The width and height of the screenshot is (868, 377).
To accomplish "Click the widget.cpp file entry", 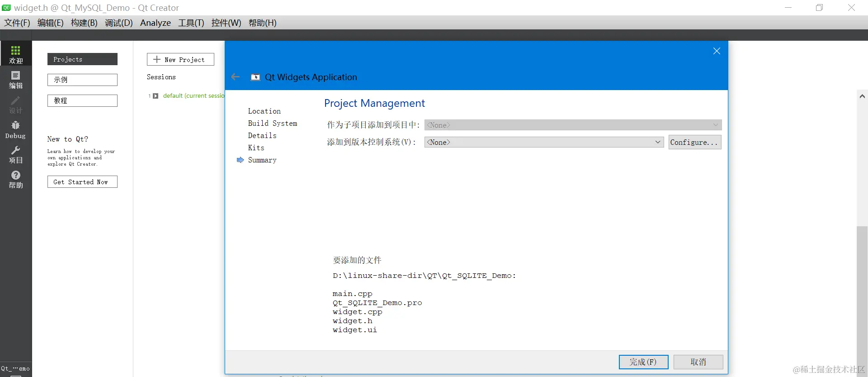I will (x=358, y=312).
